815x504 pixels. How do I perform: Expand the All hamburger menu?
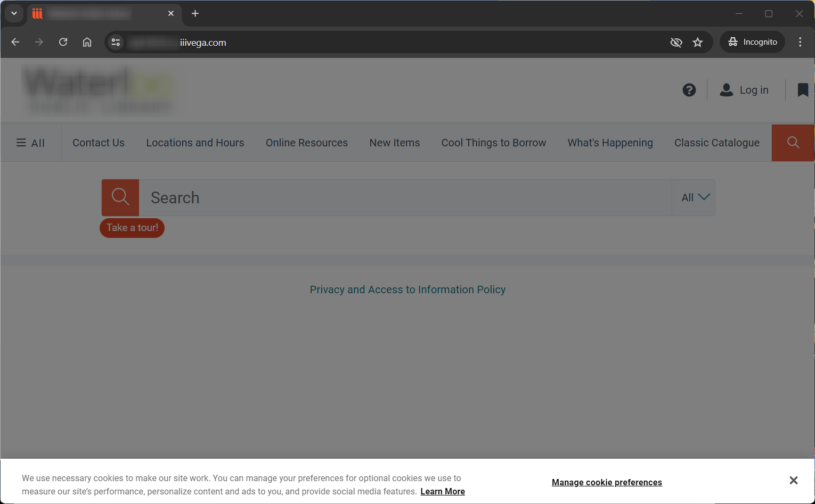[30, 143]
